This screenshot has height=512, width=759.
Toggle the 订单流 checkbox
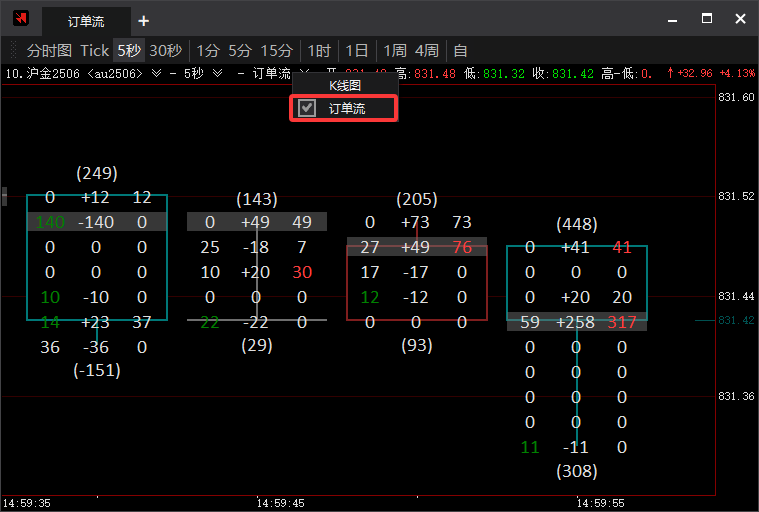tap(308, 108)
